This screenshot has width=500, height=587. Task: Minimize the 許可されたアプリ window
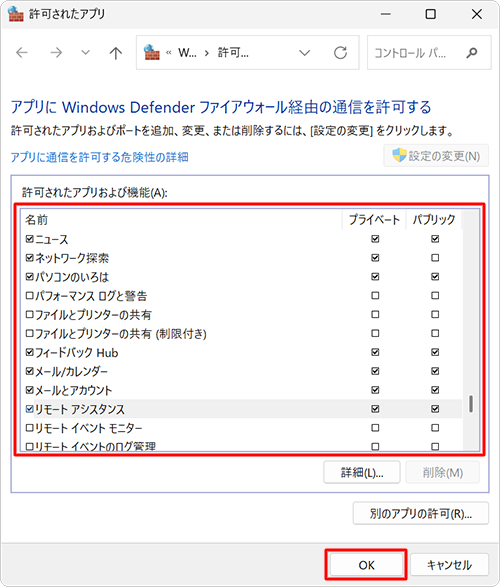pyautogui.click(x=386, y=14)
